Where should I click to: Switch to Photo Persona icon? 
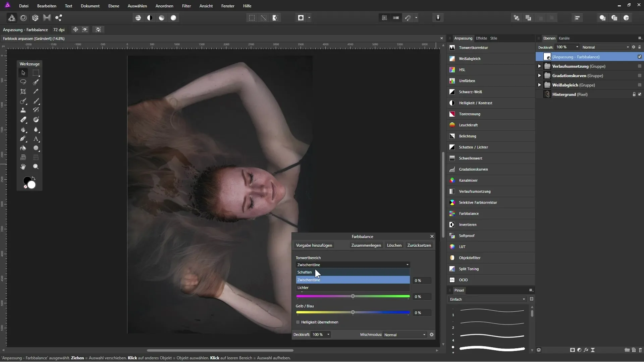click(x=12, y=18)
